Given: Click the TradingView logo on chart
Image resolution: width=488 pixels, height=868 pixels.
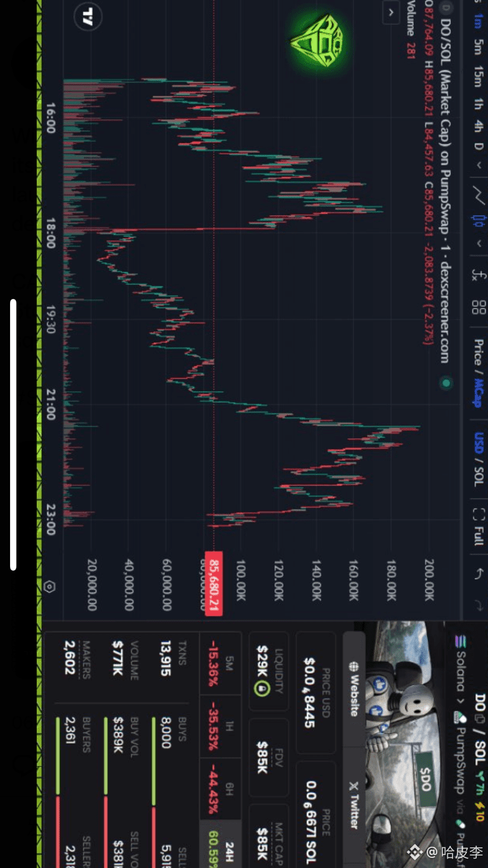Looking at the screenshot, I should click(x=88, y=17).
